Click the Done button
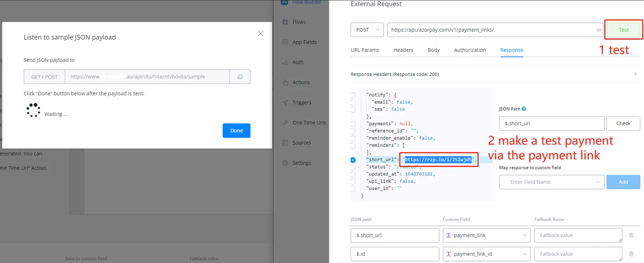Screen dimensions: 644x263 236,131
